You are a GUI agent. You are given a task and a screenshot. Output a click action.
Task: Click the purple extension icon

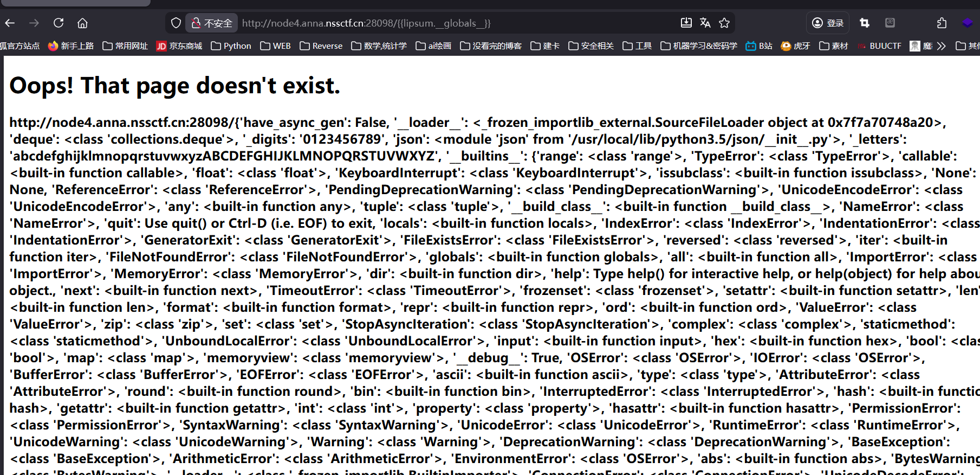click(x=967, y=23)
